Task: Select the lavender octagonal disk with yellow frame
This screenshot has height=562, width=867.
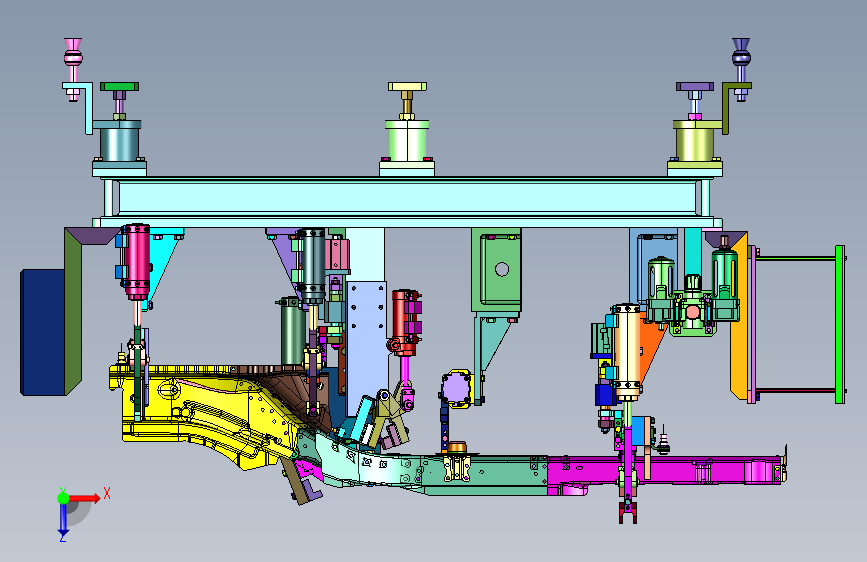Action: click(x=457, y=388)
